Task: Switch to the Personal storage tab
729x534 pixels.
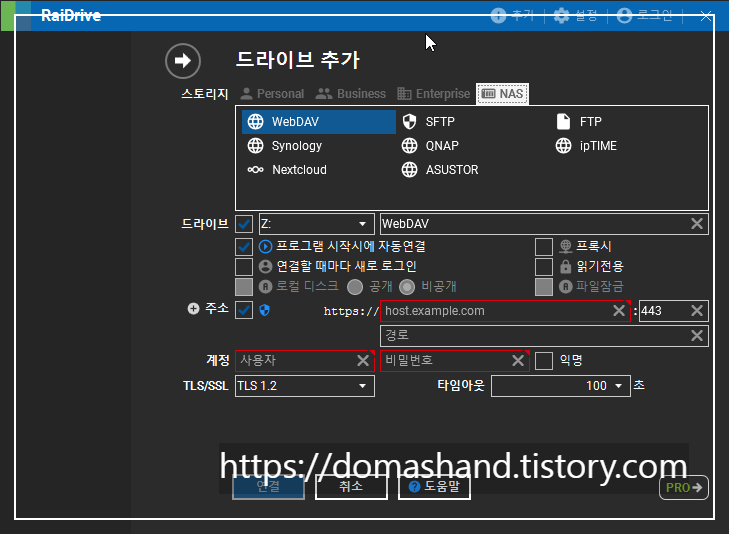Action: [272, 94]
